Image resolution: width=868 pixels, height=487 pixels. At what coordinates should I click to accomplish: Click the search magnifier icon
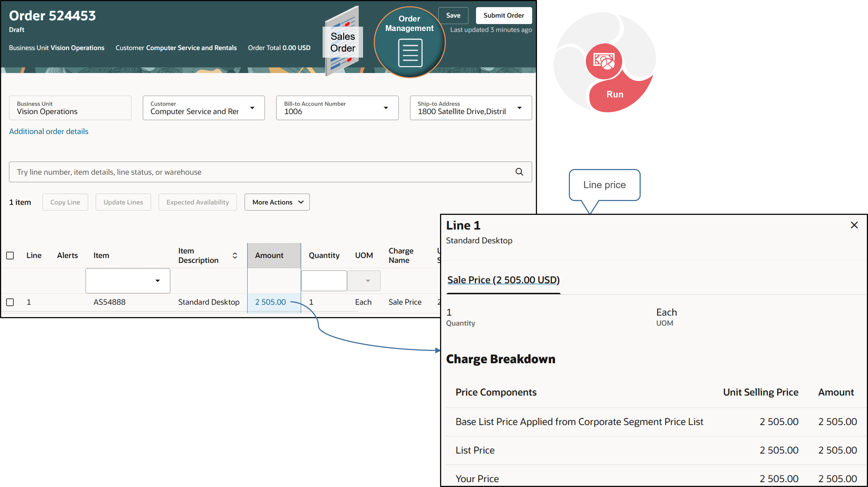coord(520,172)
